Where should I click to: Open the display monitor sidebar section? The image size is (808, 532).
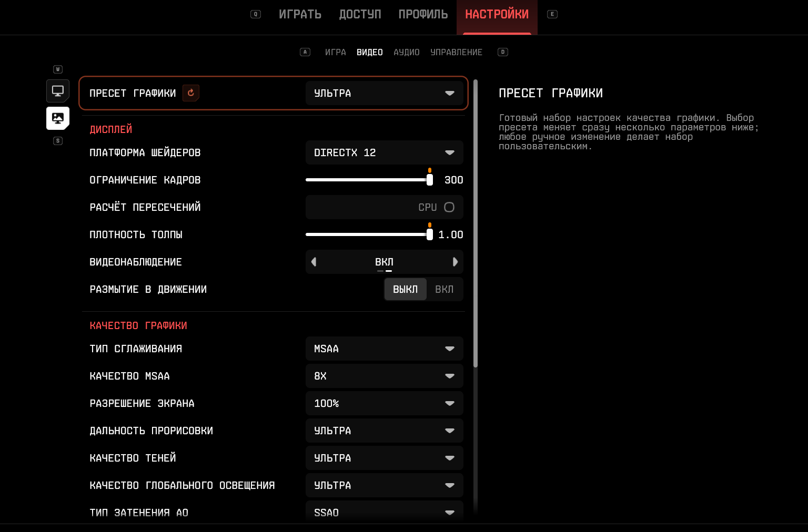pyautogui.click(x=58, y=91)
